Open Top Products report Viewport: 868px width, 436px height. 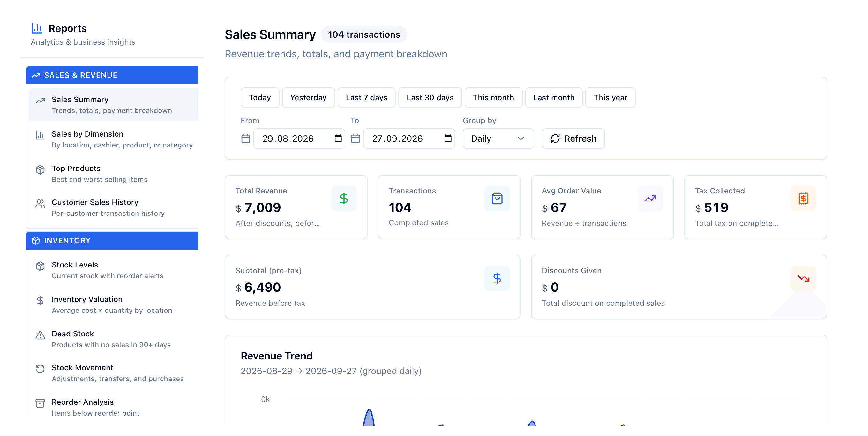[x=114, y=174]
